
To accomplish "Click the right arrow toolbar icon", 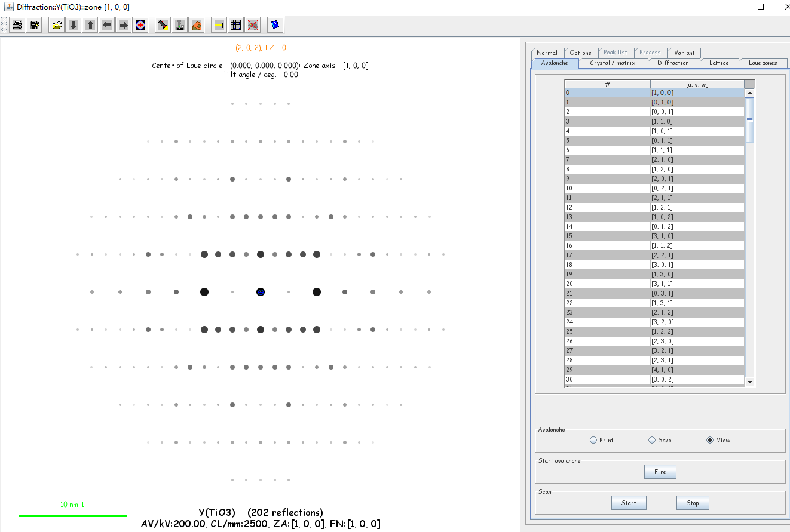I will [124, 25].
